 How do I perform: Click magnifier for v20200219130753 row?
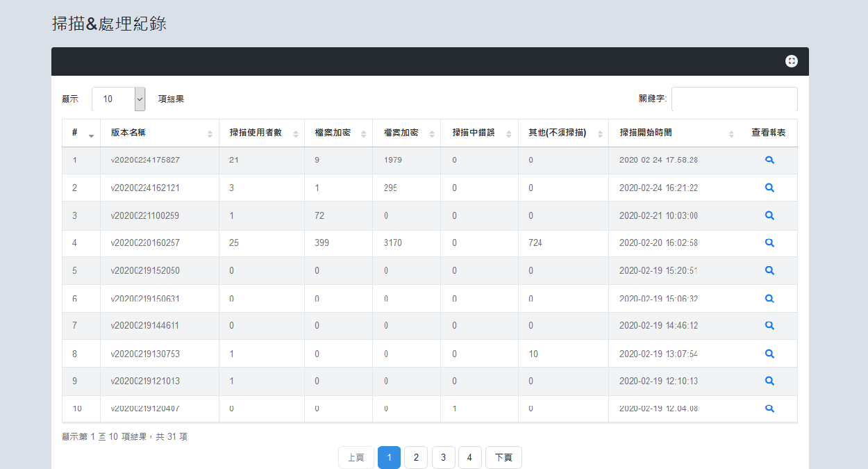coord(769,354)
